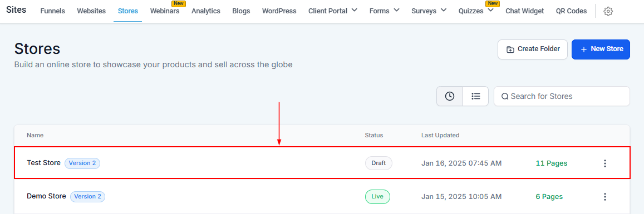Open Test Store three-dot options menu
The width and height of the screenshot is (644, 214).
[604, 163]
